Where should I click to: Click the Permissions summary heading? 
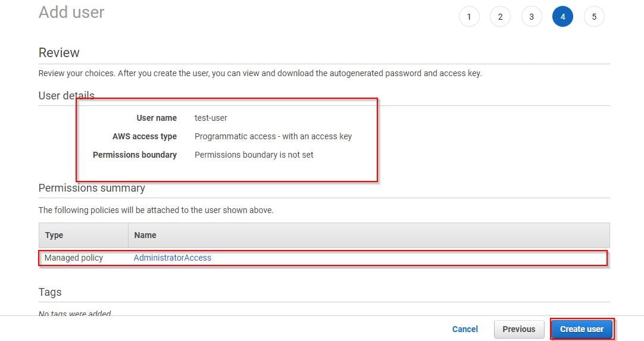pyautogui.click(x=92, y=188)
